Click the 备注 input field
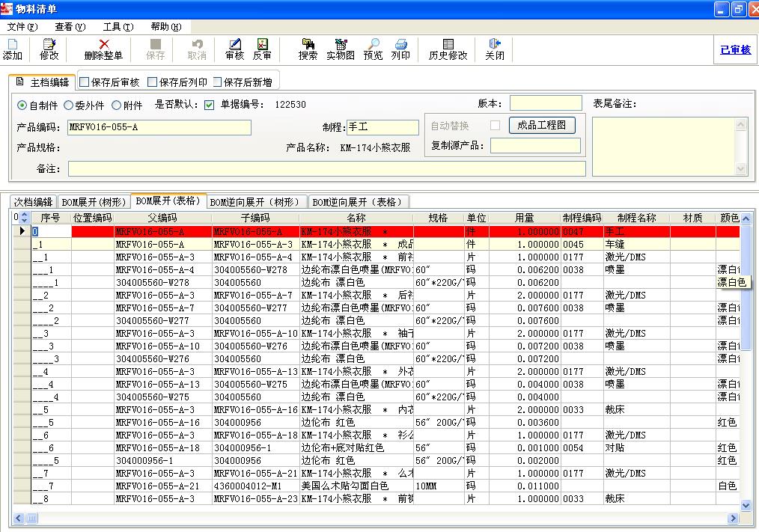 tap(327, 169)
